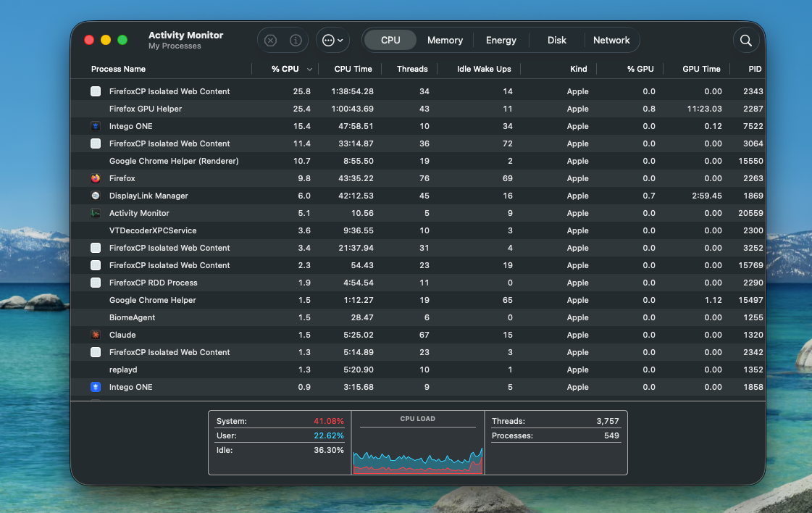Click PID 15550 cell

point(751,161)
